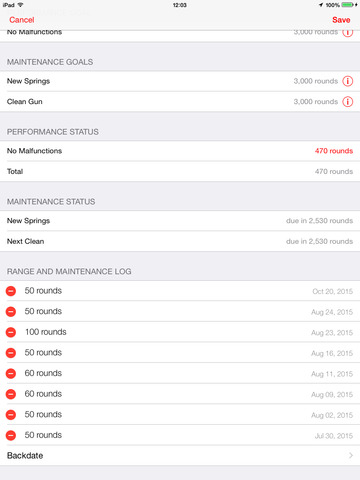Edit the Clean Gun 3,000 rounds goal
Image resolution: width=360 pixels, height=480 pixels.
[x=316, y=102]
